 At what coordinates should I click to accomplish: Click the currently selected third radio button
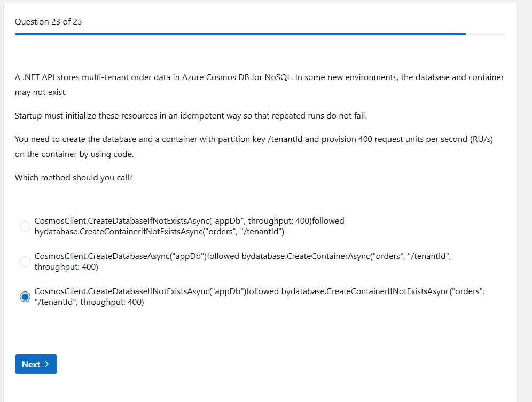coord(25,297)
